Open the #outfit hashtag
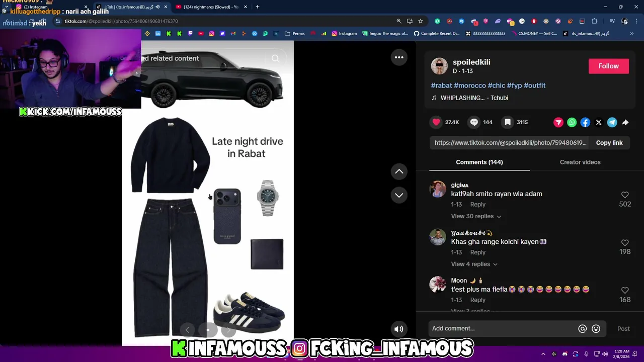Viewport: 644px width, 362px height. [x=535, y=85]
